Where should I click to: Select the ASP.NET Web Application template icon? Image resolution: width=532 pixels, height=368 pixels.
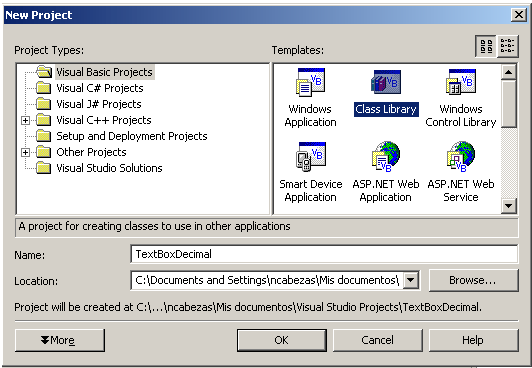click(386, 156)
